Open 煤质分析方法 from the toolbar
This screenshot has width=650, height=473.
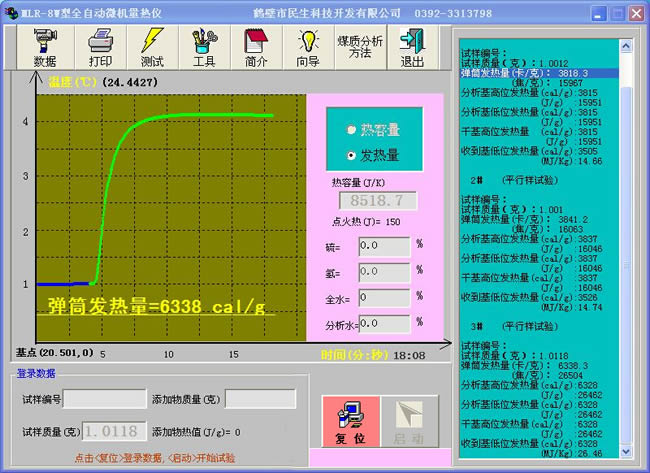pyautogui.click(x=360, y=47)
